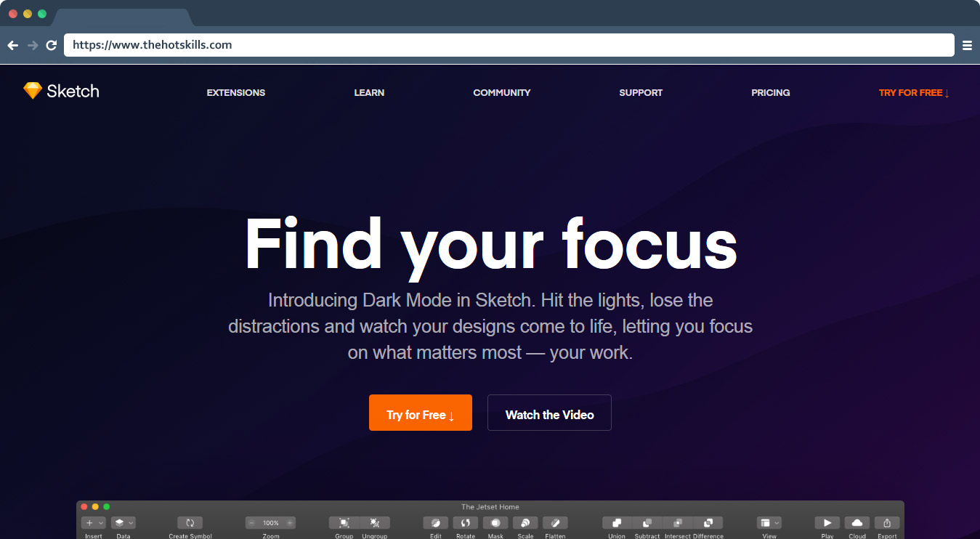Click the Group icon in the Sketch toolbar

(344, 523)
